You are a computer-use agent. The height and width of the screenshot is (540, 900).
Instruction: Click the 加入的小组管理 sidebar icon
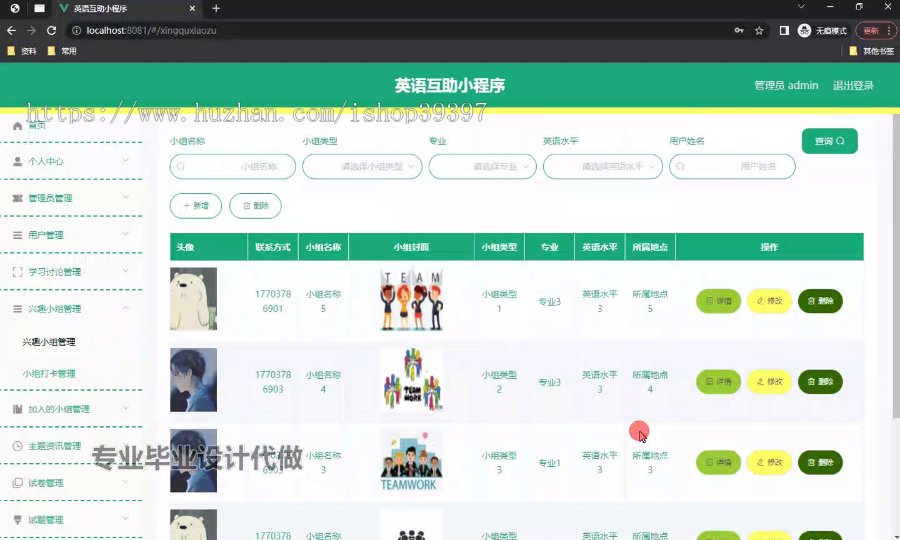tap(17, 409)
